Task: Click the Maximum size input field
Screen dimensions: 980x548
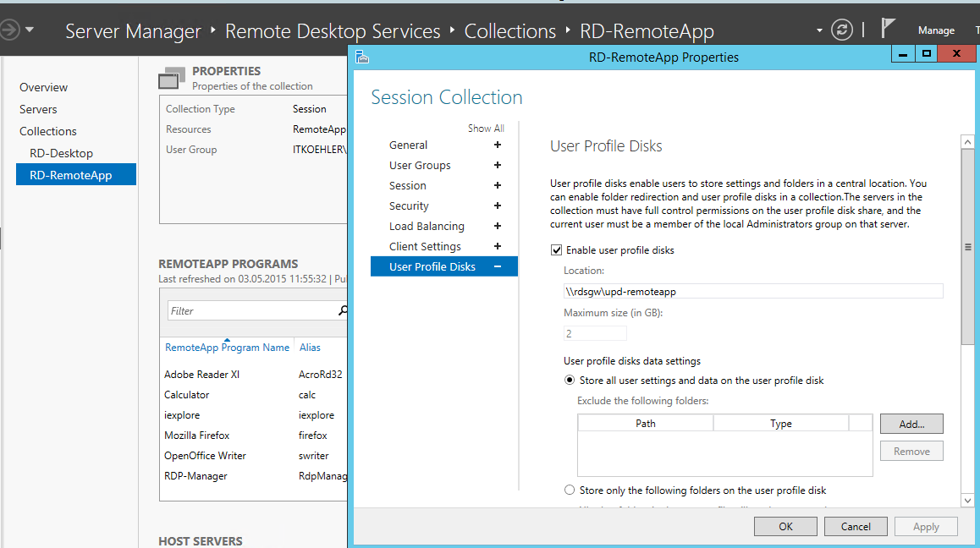Action: click(x=595, y=332)
